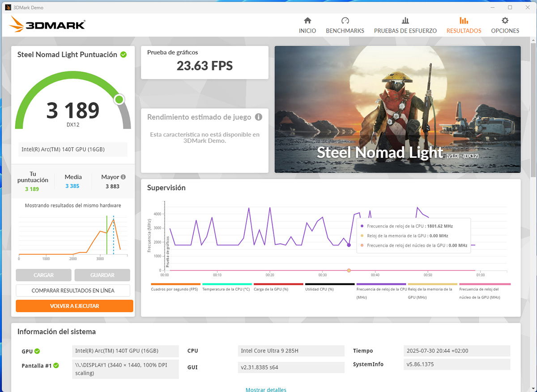Toggle Utilidad CPU (%) legend
The width and height of the screenshot is (537, 392).
point(330,287)
